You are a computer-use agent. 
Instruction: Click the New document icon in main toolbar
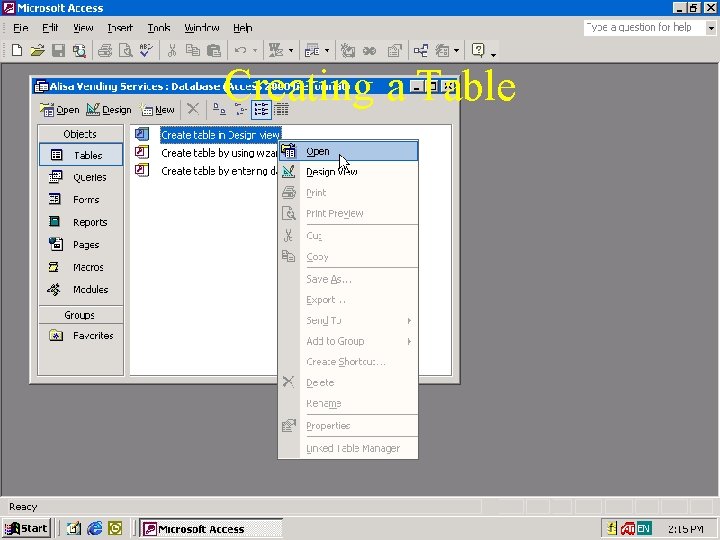[17, 50]
